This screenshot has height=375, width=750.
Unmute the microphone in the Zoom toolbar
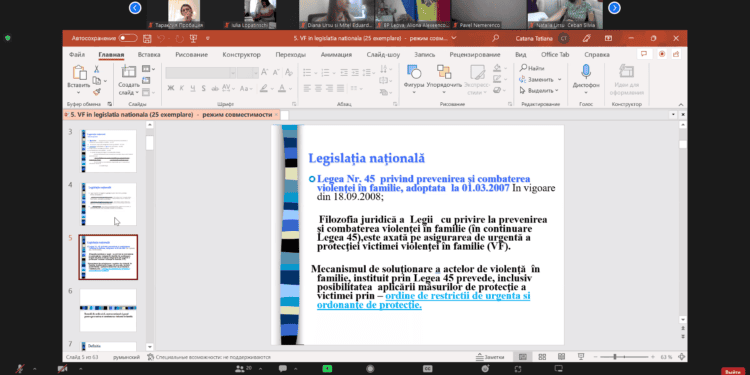pos(20,368)
